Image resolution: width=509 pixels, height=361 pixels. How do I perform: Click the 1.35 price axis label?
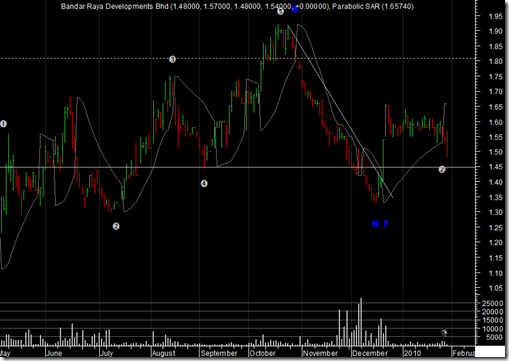point(496,197)
